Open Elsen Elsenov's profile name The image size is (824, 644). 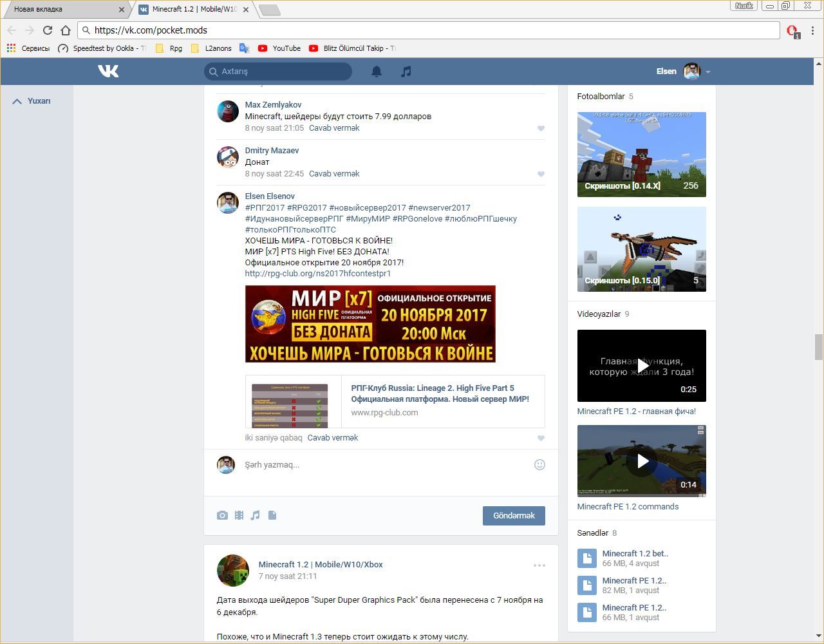(x=270, y=196)
